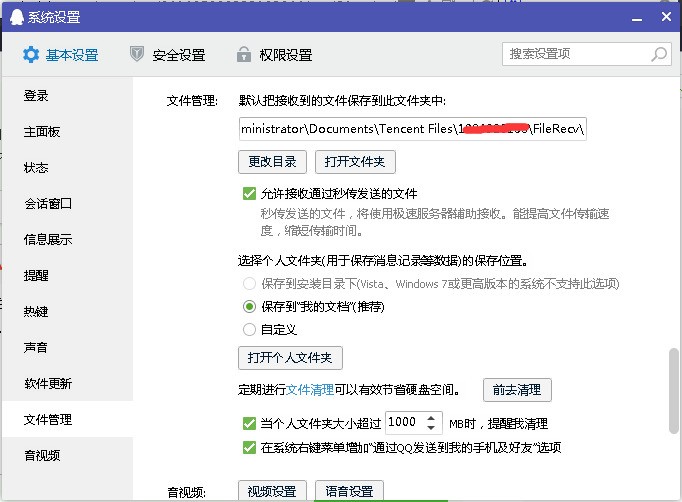The width and height of the screenshot is (682, 502).
Task: Click the gear icon for 基本设置
Action: tap(31, 55)
